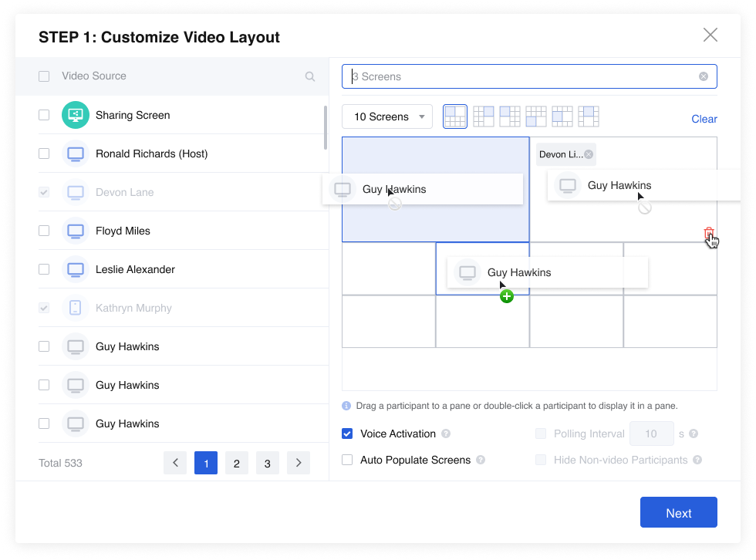
Task: Remove the Devon Li... tag from pane
Action: (x=589, y=154)
